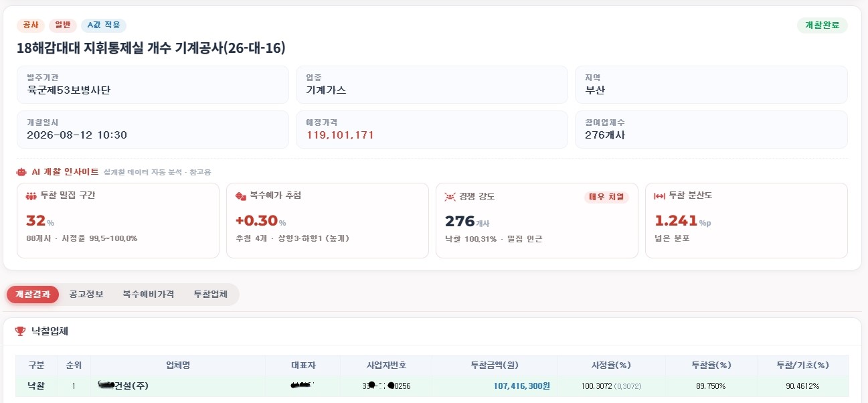Click the people icon on 투찰 밀집 구간

pyautogui.click(x=31, y=196)
